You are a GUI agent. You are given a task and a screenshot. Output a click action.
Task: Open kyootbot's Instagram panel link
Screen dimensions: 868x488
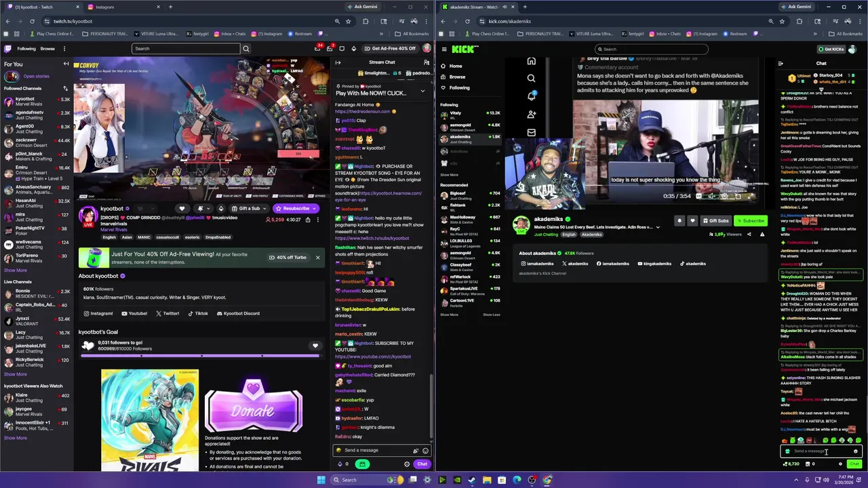(x=98, y=314)
